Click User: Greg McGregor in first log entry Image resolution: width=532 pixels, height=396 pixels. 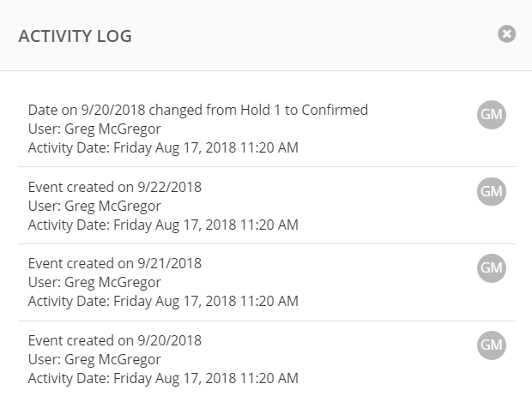[94, 129]
